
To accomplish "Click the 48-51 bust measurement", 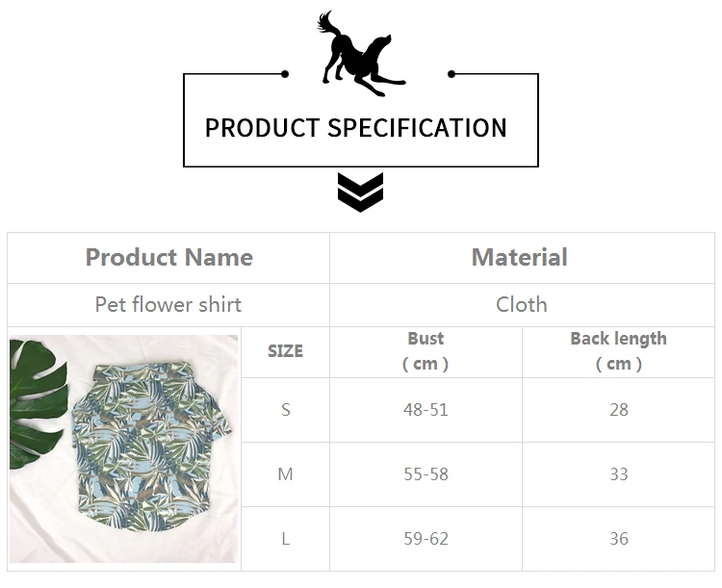I will 425,410.
